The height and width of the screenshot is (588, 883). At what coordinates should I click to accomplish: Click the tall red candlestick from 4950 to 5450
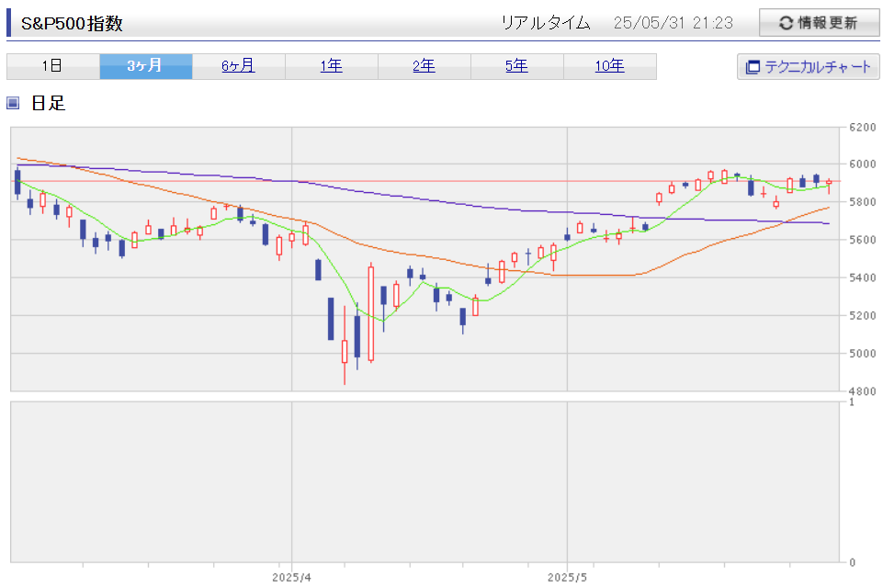pos(371,313)
